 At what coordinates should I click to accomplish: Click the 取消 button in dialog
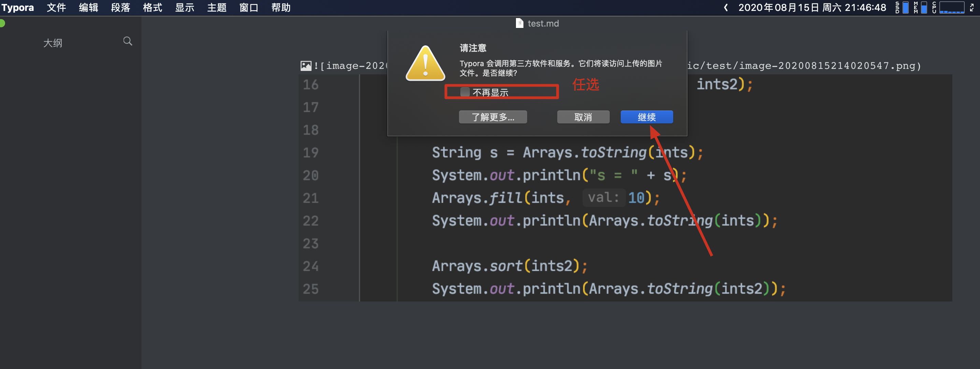[x=583, y=117]
